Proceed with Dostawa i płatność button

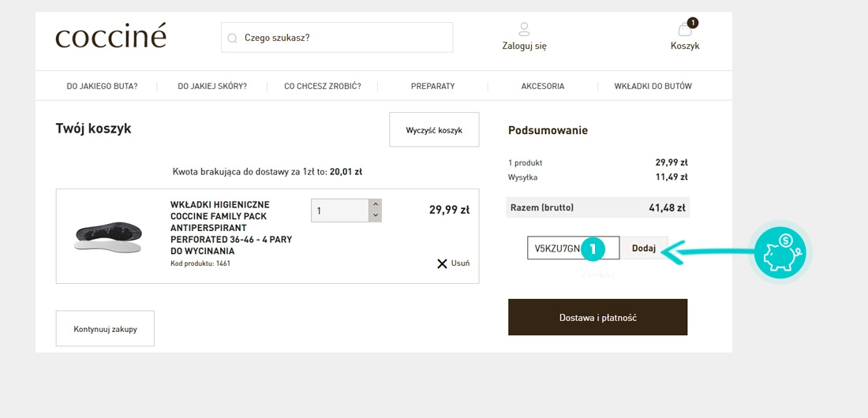597,318
